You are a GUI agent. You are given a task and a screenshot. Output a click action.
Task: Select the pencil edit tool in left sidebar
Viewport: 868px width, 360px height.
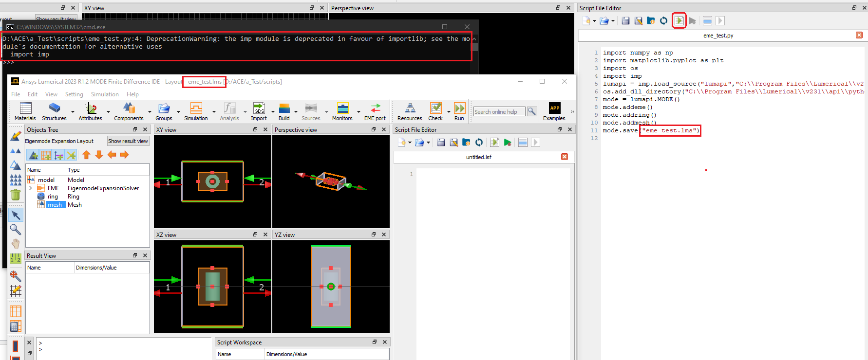tap(16, 136)
